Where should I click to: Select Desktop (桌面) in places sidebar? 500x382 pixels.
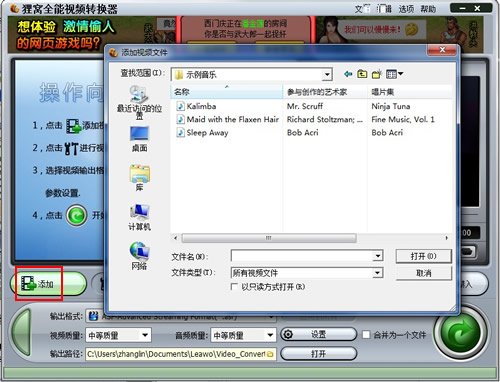click(139, 139)
